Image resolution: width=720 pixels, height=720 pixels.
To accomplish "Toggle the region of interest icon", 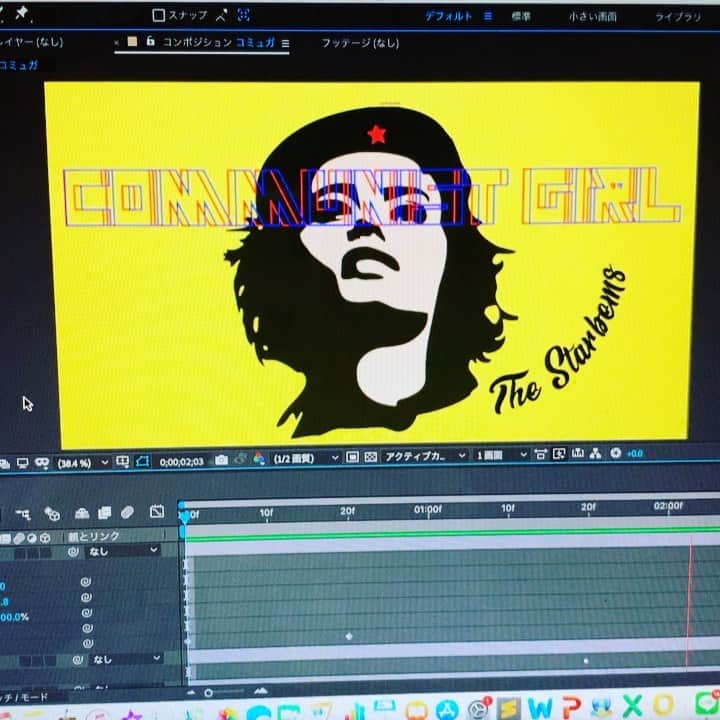I will [x=142, y=461].
